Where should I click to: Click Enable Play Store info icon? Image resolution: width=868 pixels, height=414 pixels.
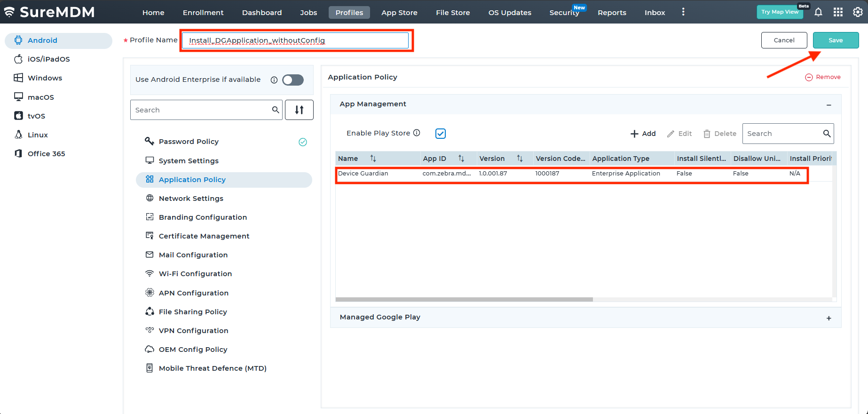coord(417,133)
